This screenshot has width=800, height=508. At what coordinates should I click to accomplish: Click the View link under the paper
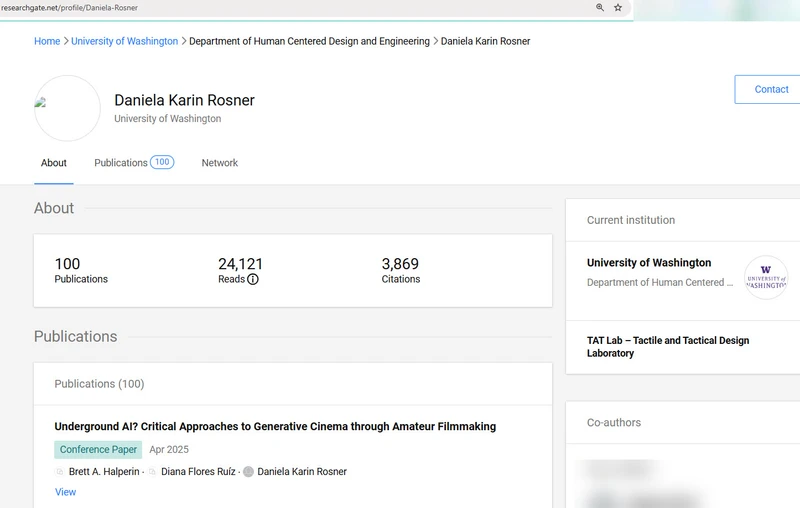point(65,492)
